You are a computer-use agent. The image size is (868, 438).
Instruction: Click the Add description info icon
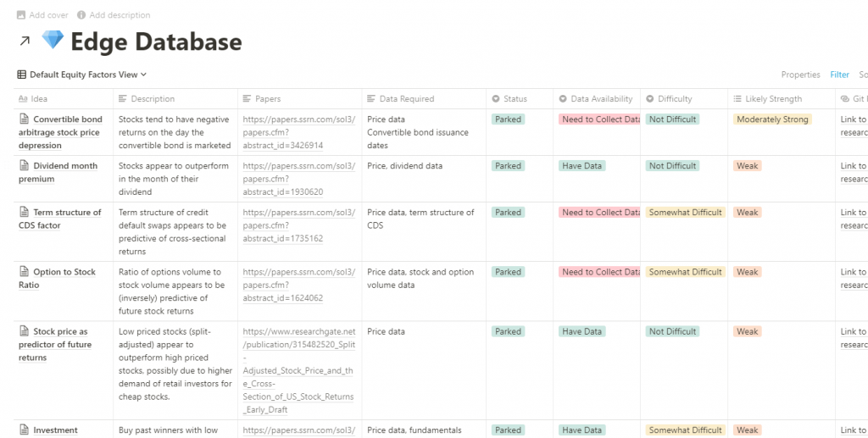pyautogui.click(x=81, y=15)
